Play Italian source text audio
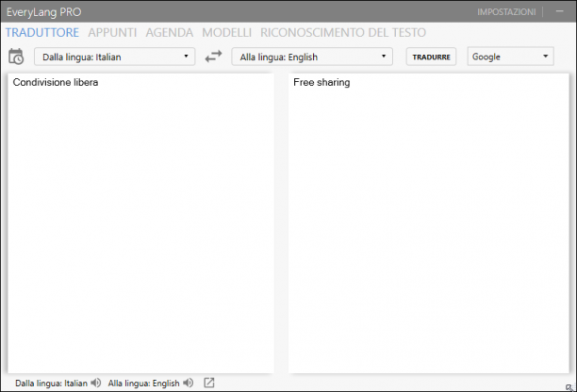Screen dimensions: 577x392 pyautogui.click(x=96, y=383)
